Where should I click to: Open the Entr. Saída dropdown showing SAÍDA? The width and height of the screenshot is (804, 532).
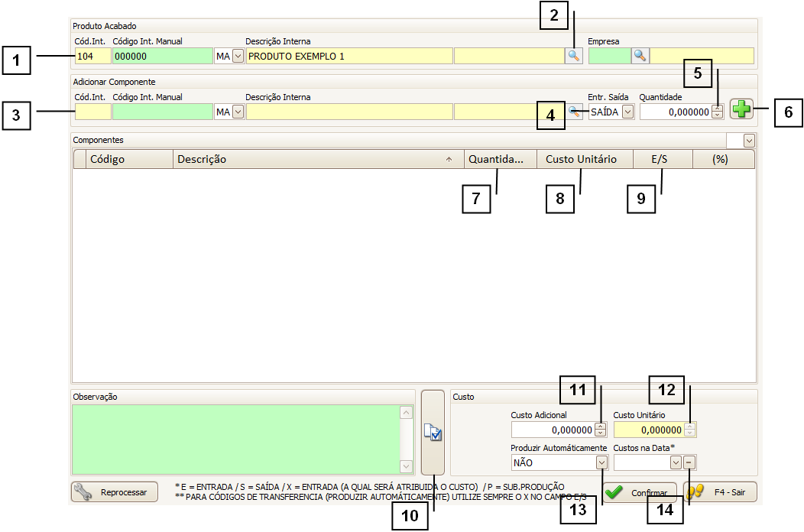pyautogui.click(x=627, y=112)
